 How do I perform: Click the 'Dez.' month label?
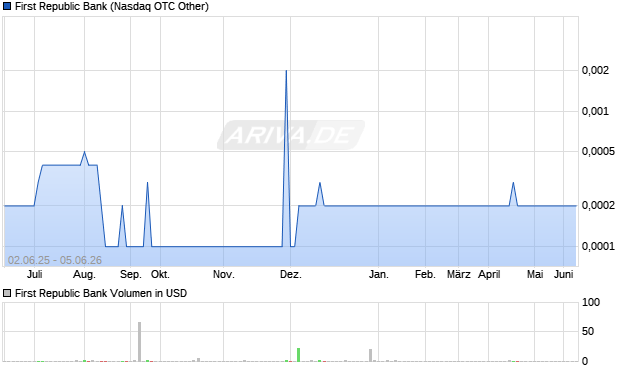pos(291,274)
